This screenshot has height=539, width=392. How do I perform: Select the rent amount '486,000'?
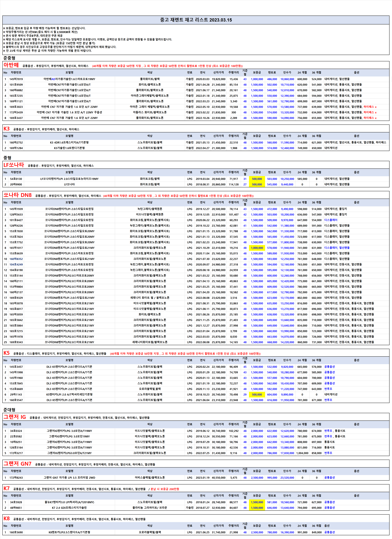(x=272, y=79)
